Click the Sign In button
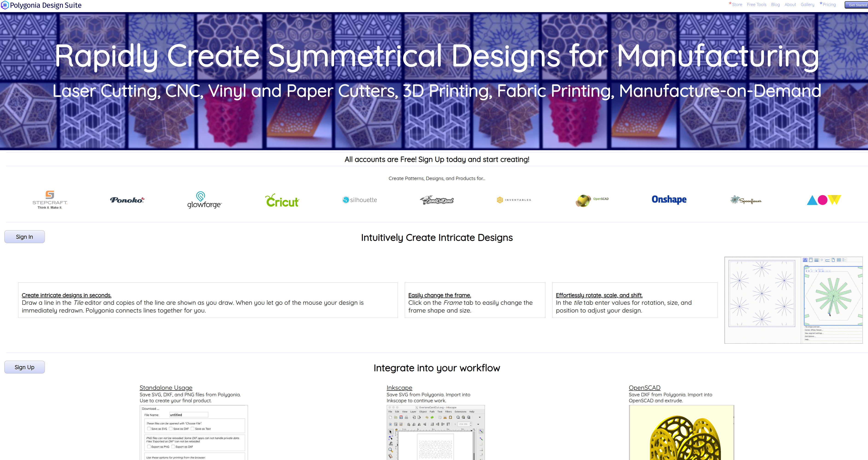The image size is (868, 460). [25, 237]
